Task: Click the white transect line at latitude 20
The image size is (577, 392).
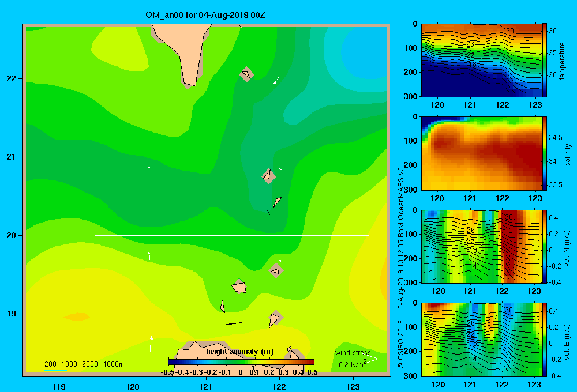Action: tap(232, 235)
